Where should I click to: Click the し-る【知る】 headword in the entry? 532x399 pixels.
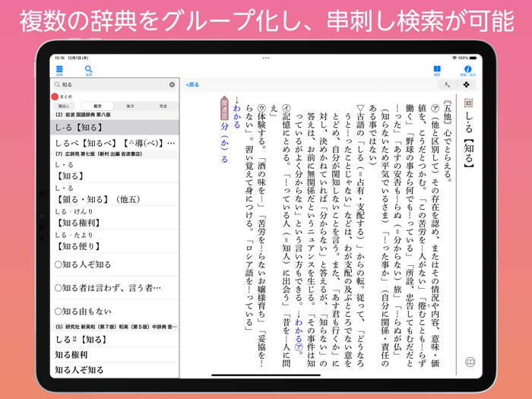click(469, 139)
